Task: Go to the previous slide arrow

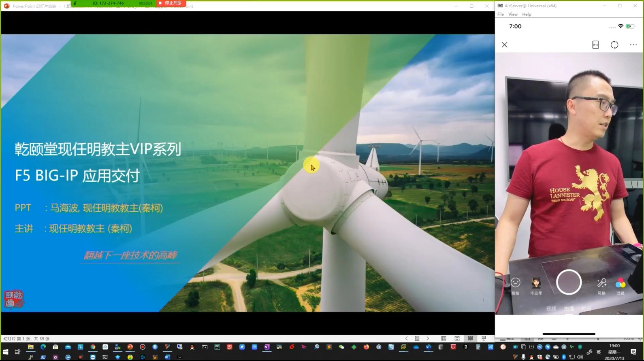Action: tap(406, 338)
